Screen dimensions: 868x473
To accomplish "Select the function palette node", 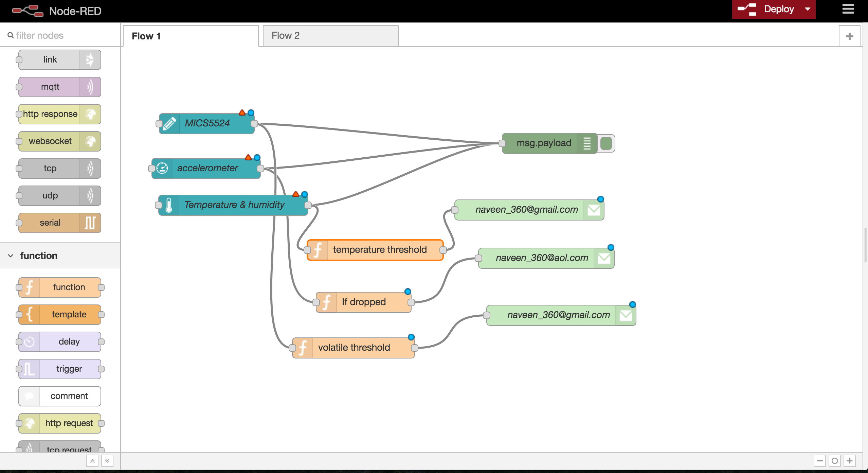I will pyautogui.click(x=60, y=287).
